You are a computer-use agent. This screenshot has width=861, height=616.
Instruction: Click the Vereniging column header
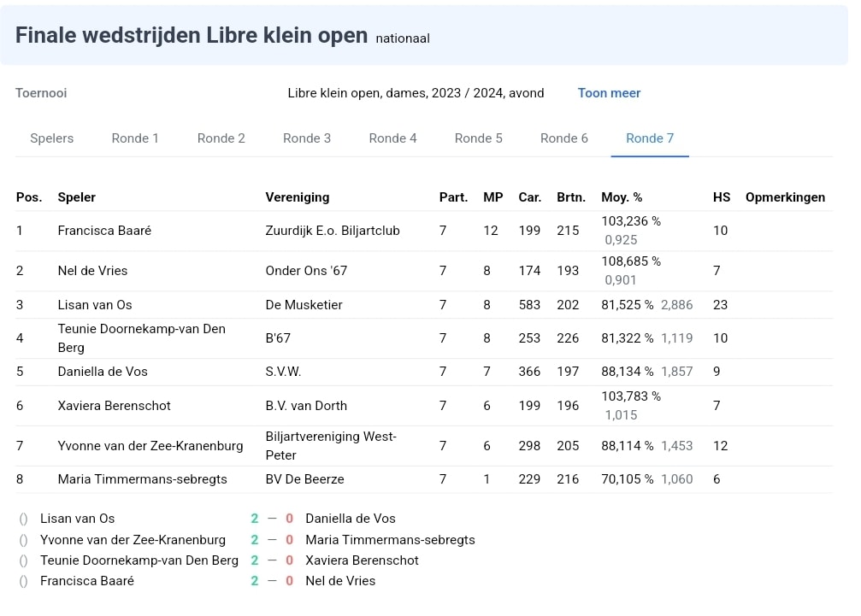(298, 197)
